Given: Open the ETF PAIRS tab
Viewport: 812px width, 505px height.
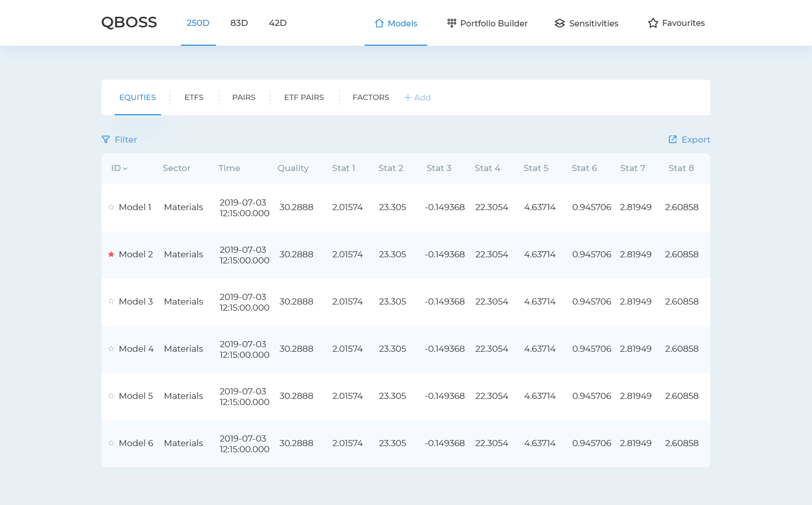Looking at the screenshot, I should [304, 97].
